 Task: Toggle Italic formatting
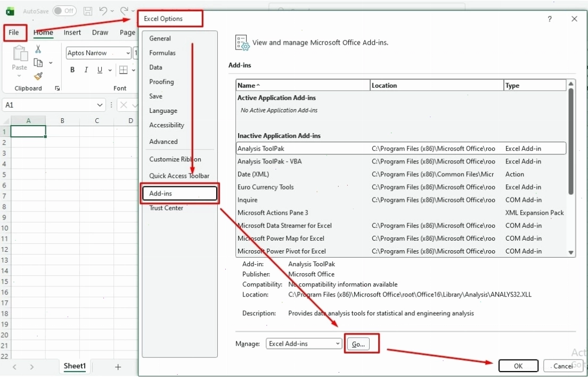(x=86, y=70)
